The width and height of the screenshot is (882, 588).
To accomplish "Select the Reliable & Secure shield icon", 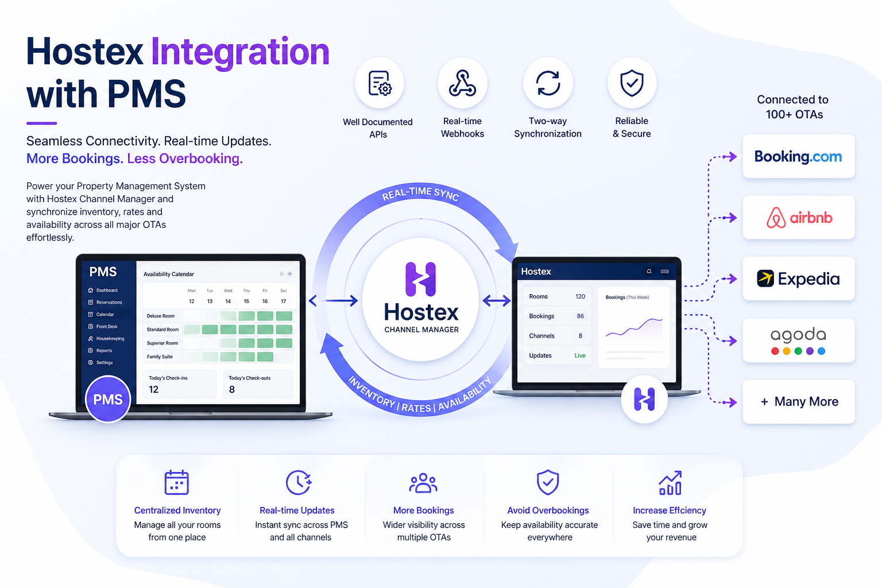I will [632, 83].
